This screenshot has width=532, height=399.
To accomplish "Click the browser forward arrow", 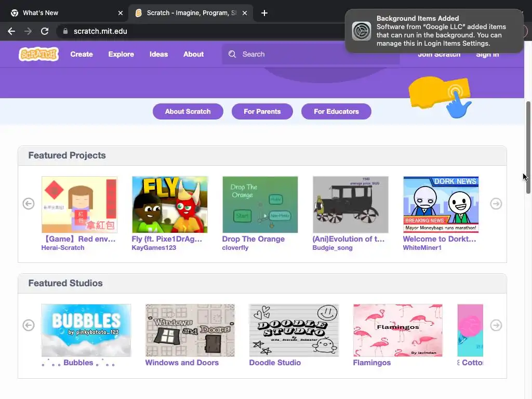I will [28, 31].
